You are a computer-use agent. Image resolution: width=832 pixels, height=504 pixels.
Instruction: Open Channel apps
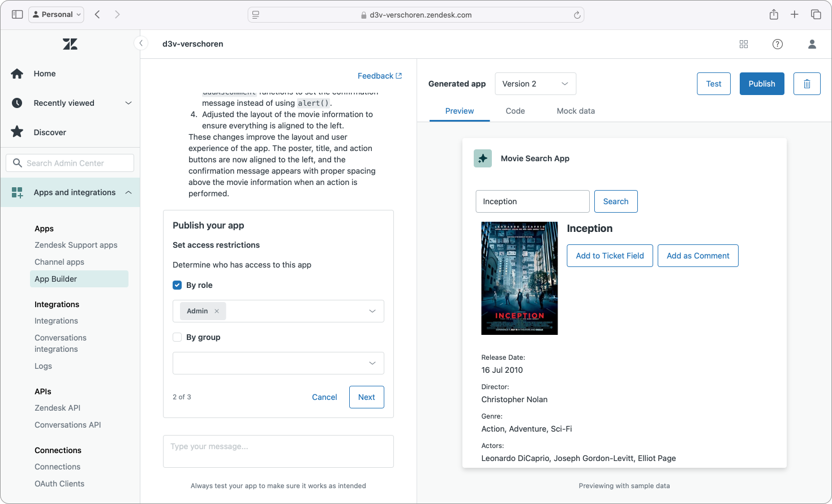[x=59, y=262]
